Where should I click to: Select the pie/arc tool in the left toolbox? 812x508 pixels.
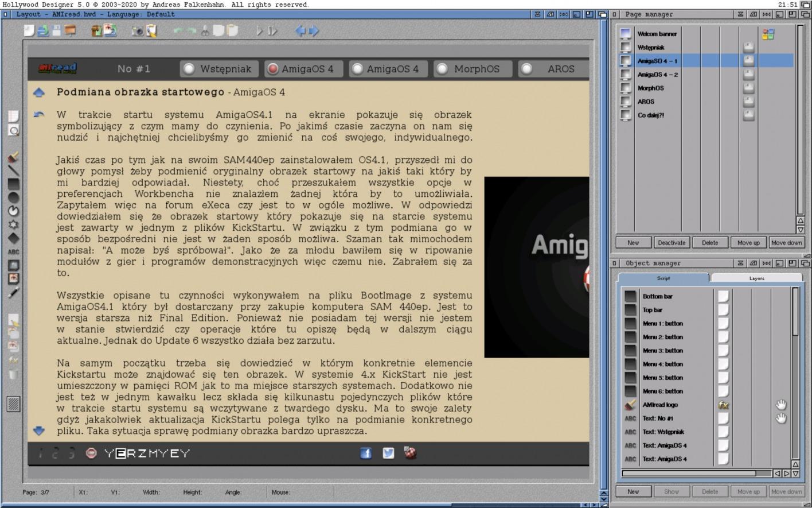pyautogui.click(x=13, y=211)
